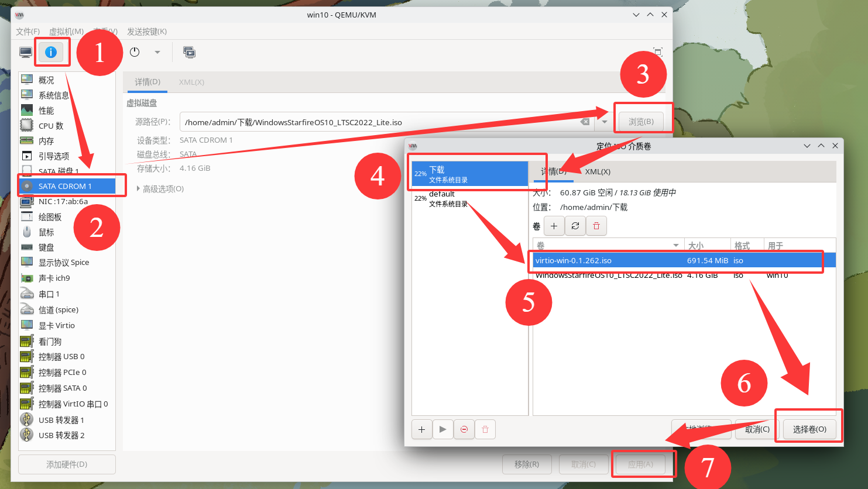Open the 发送按键(K) menu
868x489 pixels.
147,31
